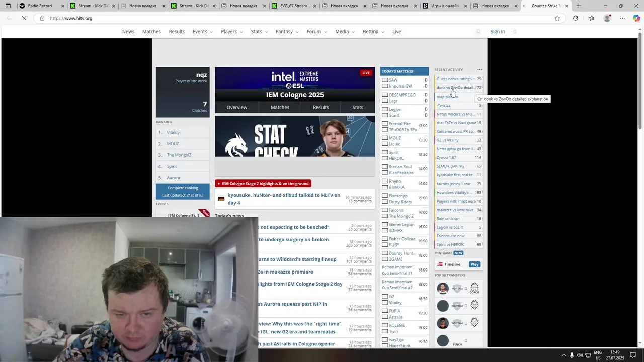
Task: View site information icon in address bar
Action: (x=42, y=18)
